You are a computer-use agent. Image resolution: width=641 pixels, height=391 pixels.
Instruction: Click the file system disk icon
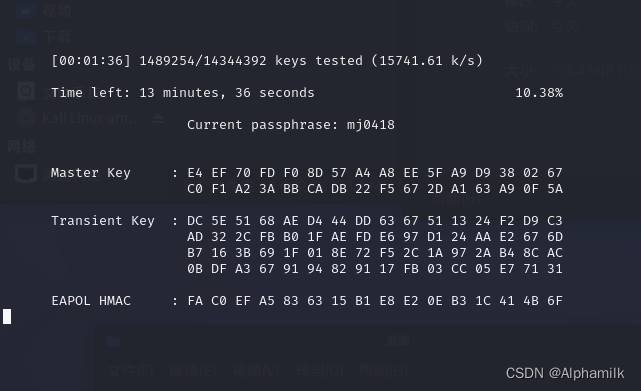(26, 91)
